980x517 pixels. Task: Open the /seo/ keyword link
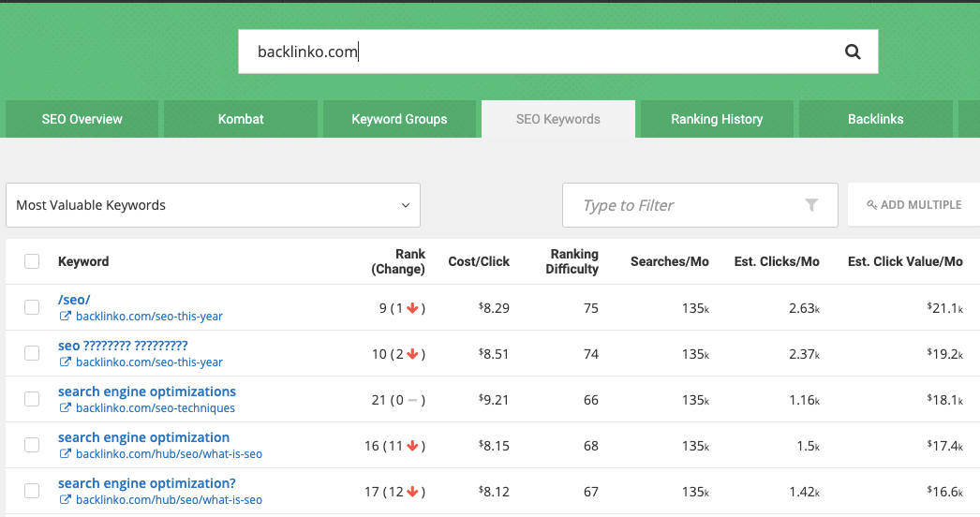[74, 300]
